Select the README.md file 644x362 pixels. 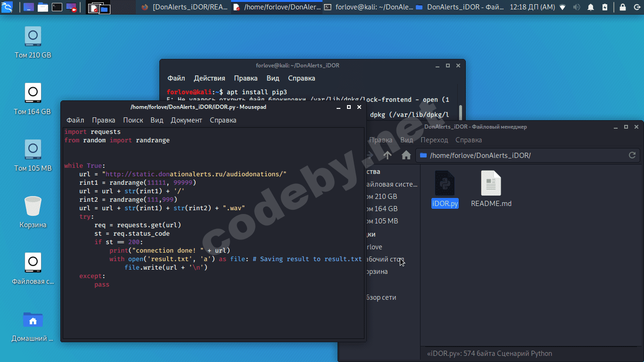tap(491, 189)
